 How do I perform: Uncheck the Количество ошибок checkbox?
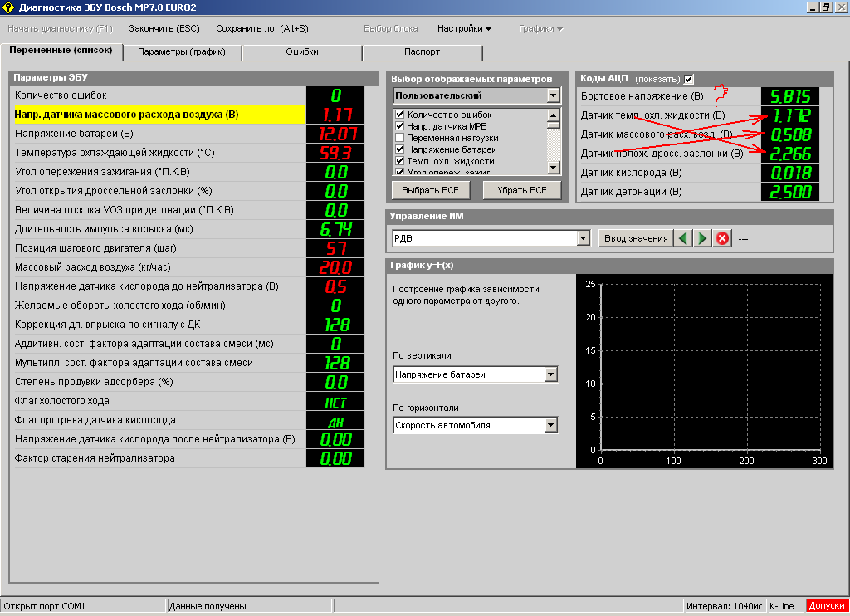tap(400, 115)
